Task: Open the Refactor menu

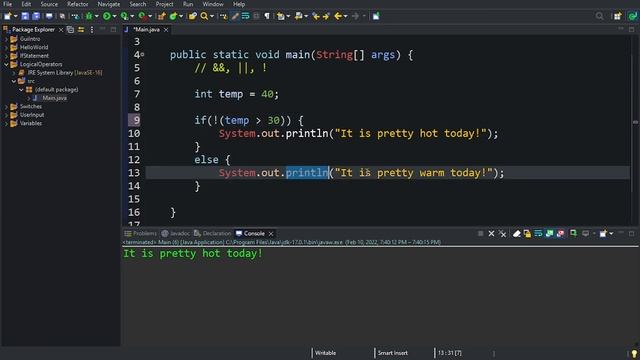Action: pyautogui.click(x=78, y=4)
